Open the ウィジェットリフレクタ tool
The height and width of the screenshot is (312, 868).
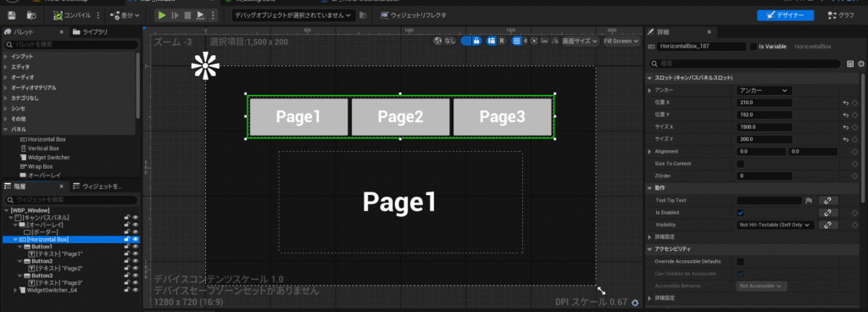[x=414, y=15]
